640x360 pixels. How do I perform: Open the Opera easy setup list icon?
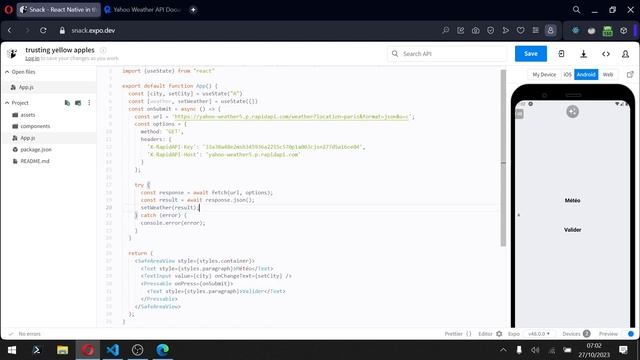coord(536,30)
